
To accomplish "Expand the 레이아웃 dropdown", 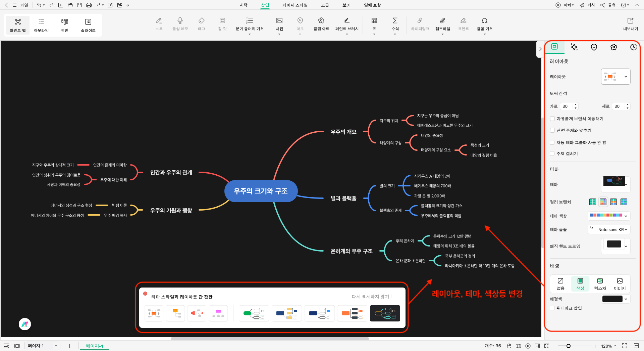I will [615, 77].
